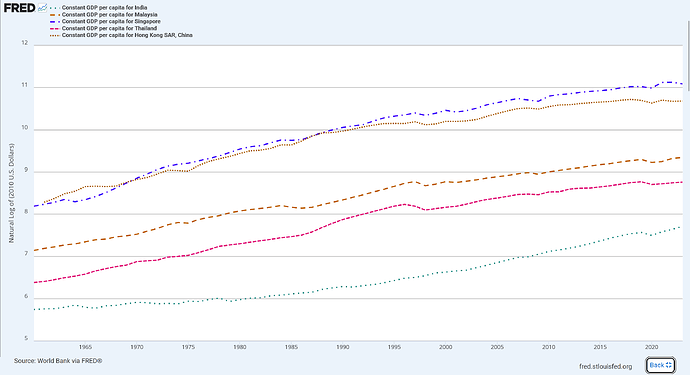This screenshot has height=375, width=690.
Task: Click the x-axis label 2020
Action: pyautogui.click(x=652, y=347)
